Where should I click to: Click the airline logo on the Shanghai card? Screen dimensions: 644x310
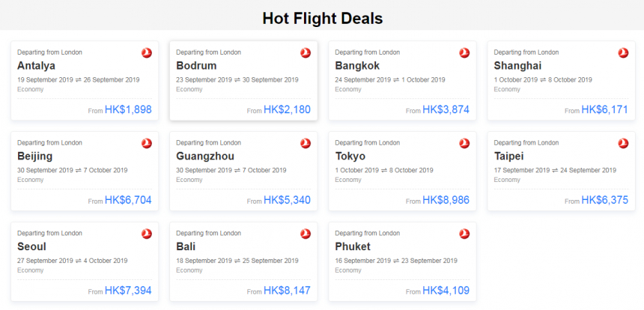click(624, 53)
